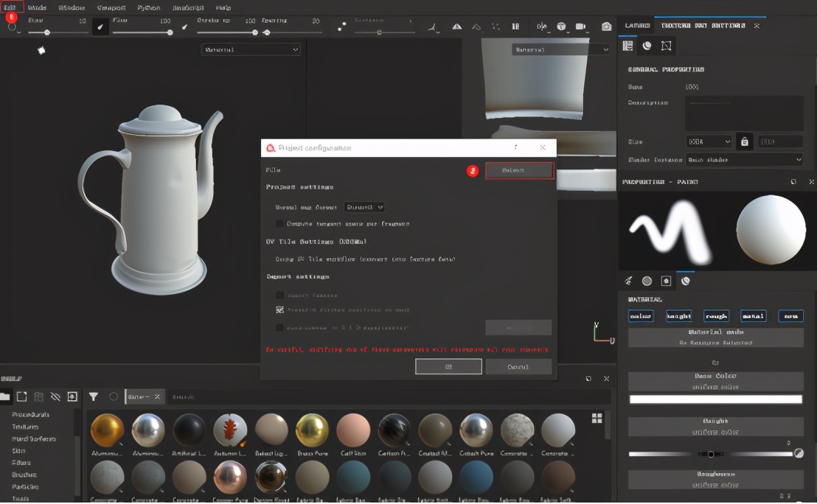The image size is (817, 504).
Task: Expand the left viewport Material mode dropdown
Action: 251,49
